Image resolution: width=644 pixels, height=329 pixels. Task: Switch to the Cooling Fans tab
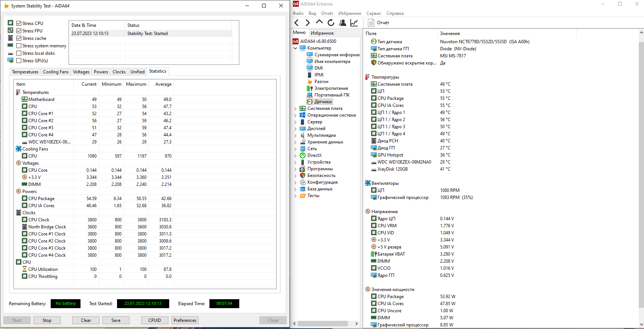(56, 72)
